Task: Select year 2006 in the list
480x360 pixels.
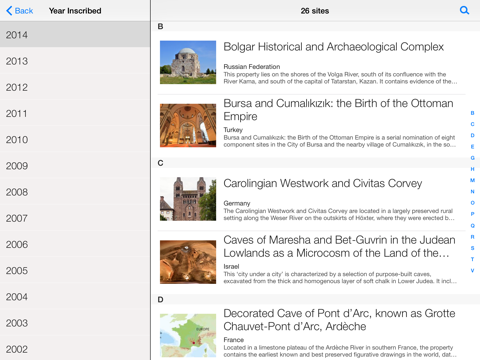Action: [75, 244]
